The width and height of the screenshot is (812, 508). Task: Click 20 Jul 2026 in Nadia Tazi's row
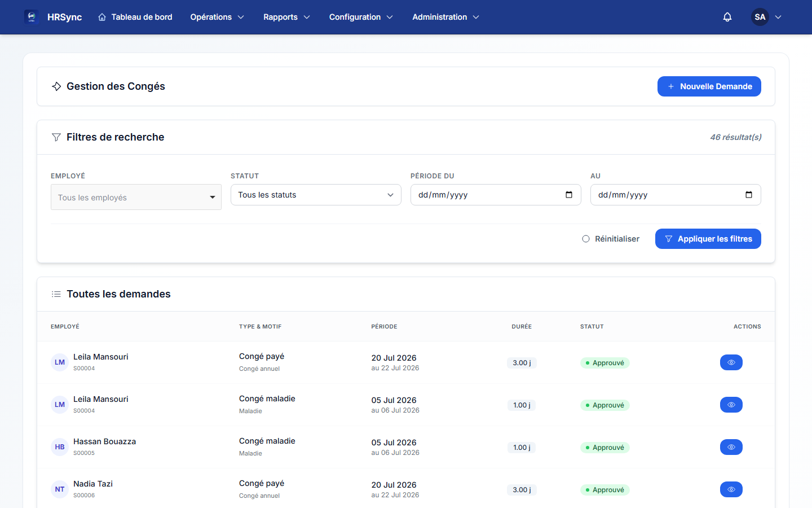point(394,485)
